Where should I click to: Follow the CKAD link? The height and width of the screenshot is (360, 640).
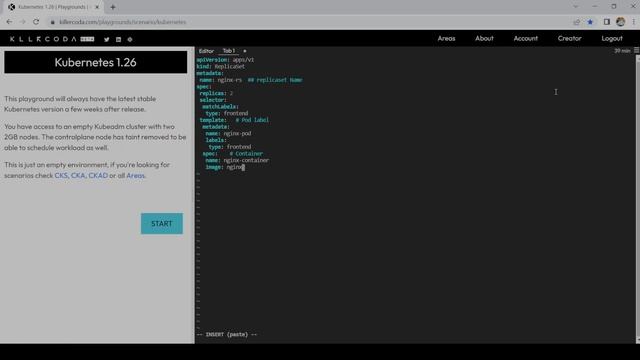coord(98,176)
